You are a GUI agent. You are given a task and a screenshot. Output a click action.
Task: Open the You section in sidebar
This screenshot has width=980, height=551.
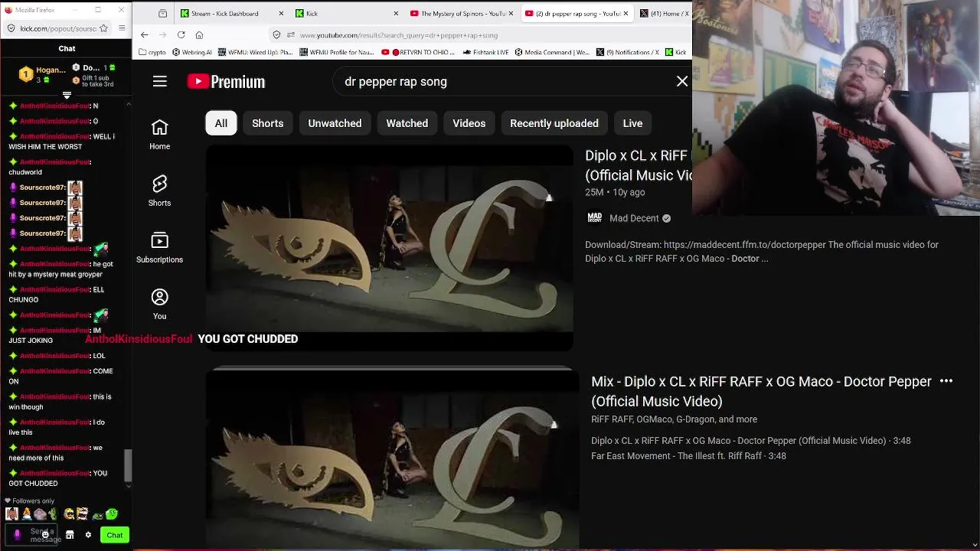pos(160,305)
